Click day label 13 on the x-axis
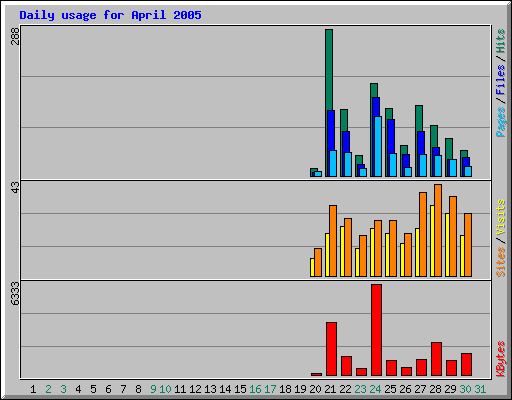 [210, 389]
